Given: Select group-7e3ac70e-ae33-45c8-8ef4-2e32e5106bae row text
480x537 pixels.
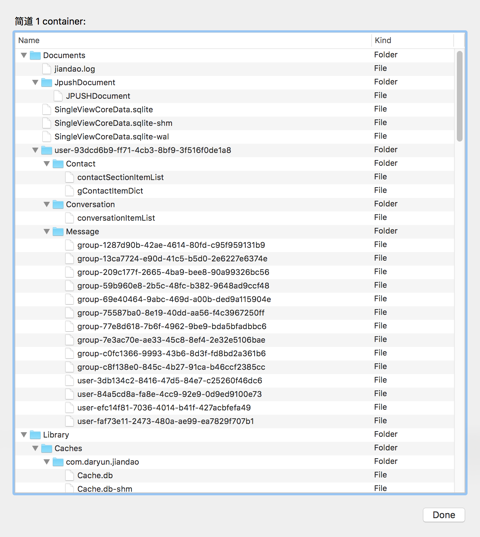Looking at the screenshot, I should (x=171, y=340).
